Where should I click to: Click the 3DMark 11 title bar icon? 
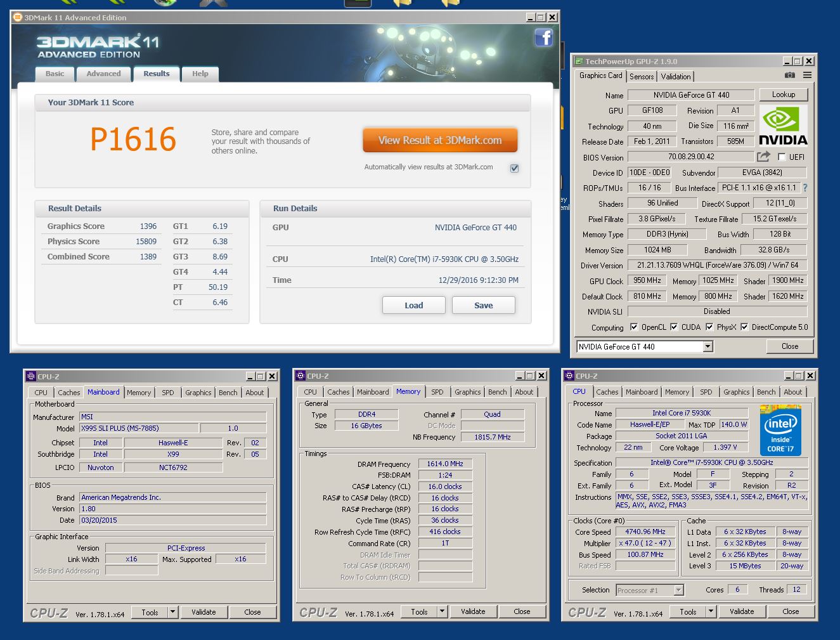[x=18, y=17]
